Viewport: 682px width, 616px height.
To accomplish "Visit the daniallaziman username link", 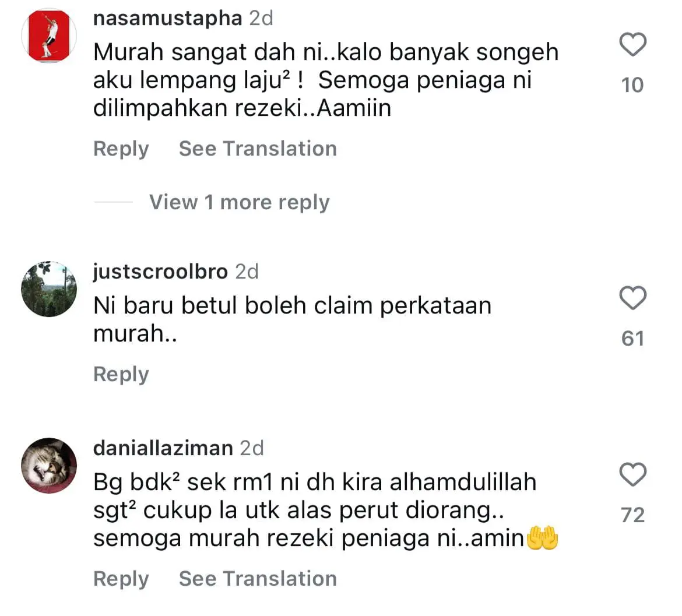I will pos(163,448).
